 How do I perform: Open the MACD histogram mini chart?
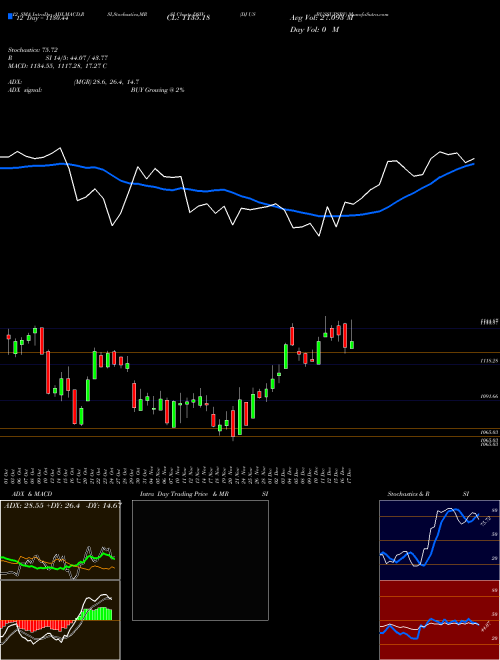(x=60, y=620)
